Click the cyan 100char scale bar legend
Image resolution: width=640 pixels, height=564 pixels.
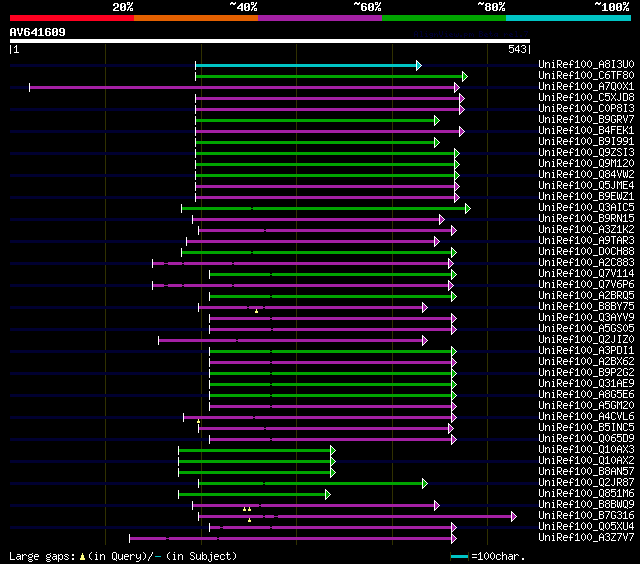(x=459, y=556)
